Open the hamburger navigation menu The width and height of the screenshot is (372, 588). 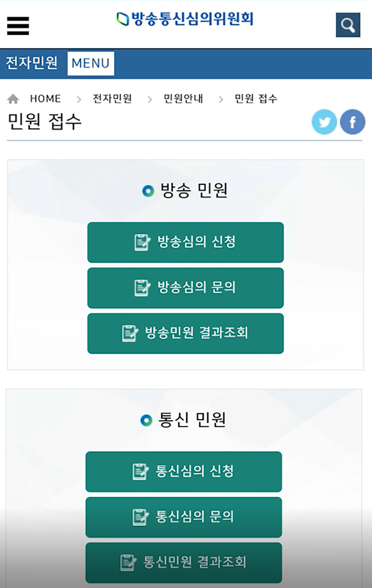coord(18,26)
